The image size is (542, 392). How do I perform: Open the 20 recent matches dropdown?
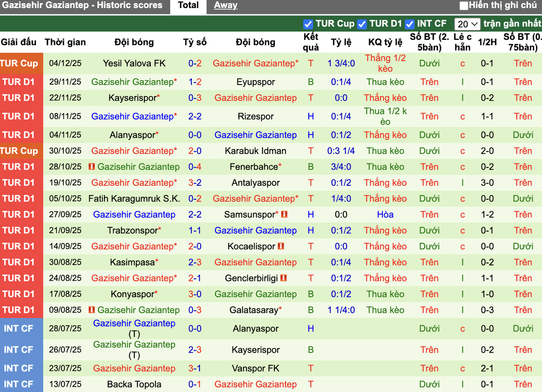click(x=467, y=24)
